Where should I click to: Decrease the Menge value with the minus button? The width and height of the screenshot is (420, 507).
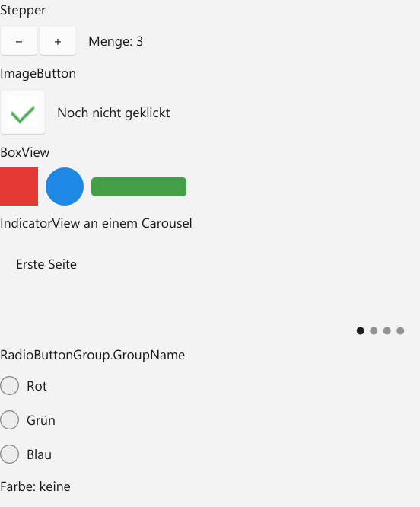click(x=19, y=41)
